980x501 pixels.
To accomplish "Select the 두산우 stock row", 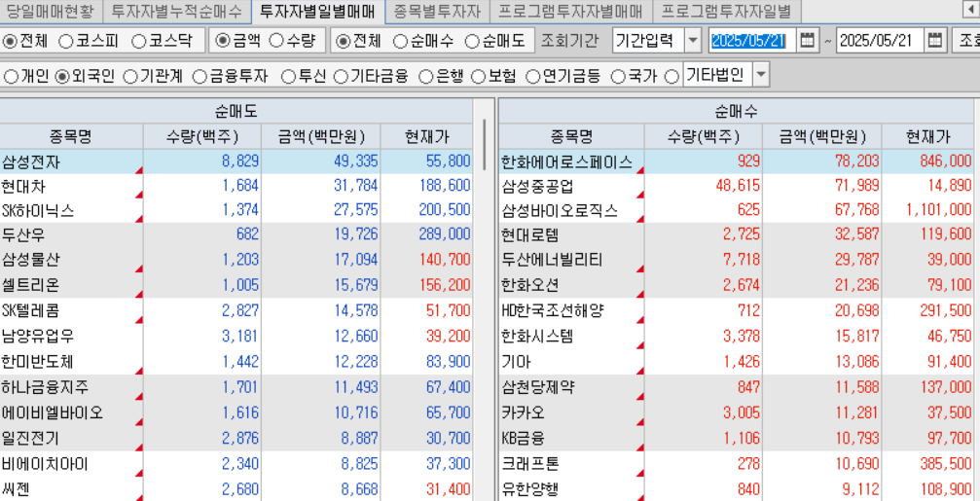I will pos(236,234).
